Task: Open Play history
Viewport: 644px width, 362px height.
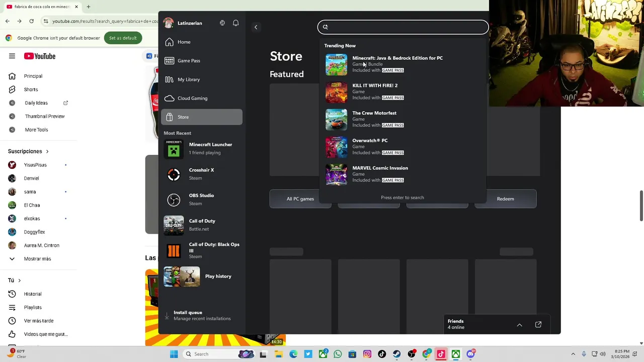Action: (201, 277)
